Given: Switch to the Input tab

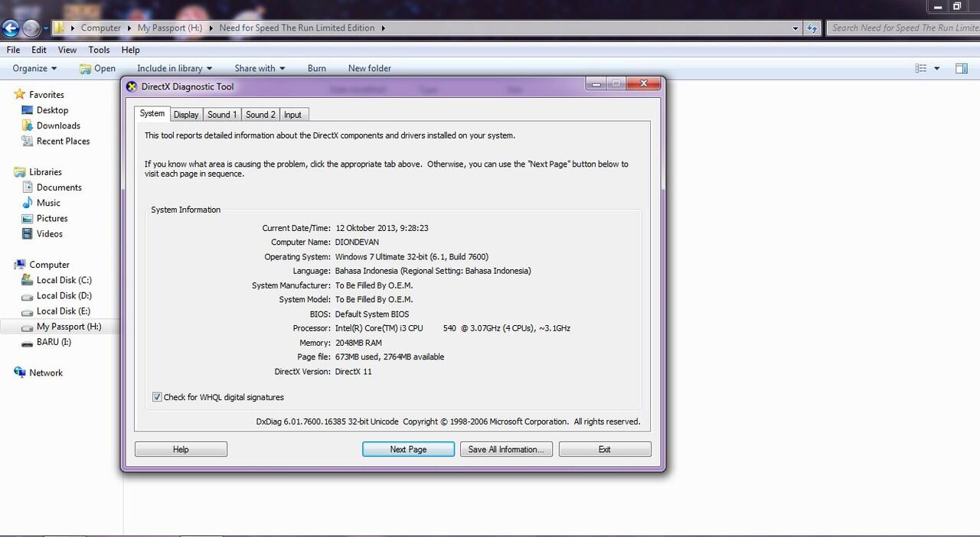Looking at the screenshot, I should point(293,115).
